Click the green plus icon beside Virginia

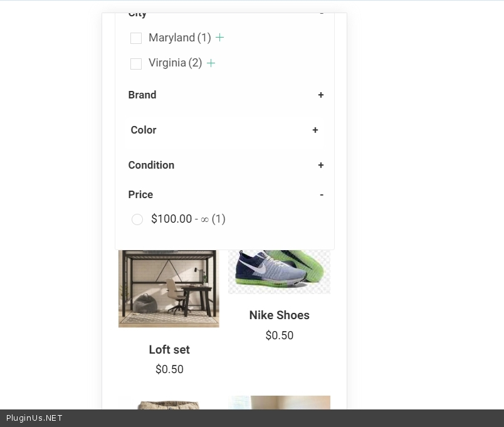point(211,63)
